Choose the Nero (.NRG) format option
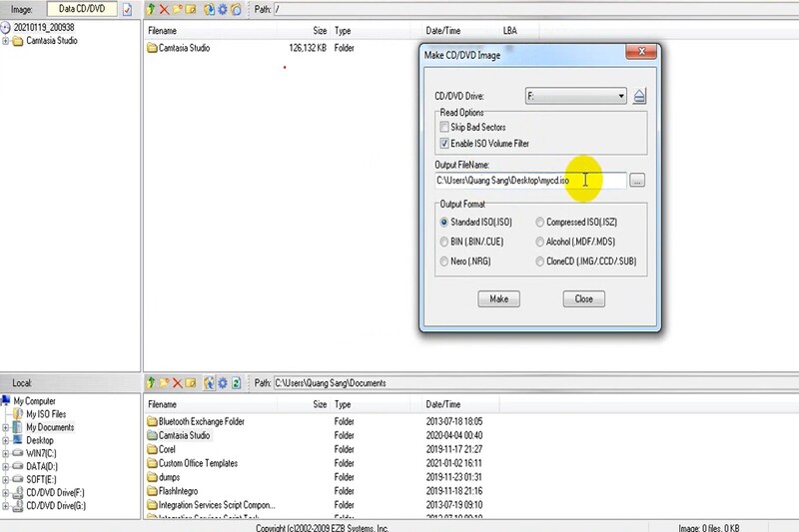The height and width of the screenshot is (532, 799). pyautogui.click(x=444, y=261)
